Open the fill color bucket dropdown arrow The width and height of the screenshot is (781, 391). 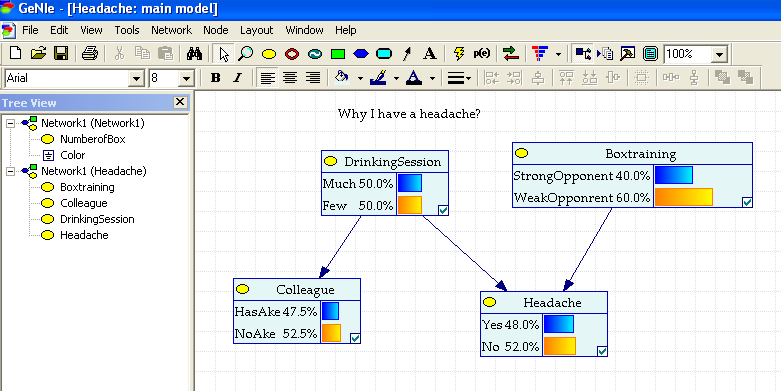(x=360, y=78)
